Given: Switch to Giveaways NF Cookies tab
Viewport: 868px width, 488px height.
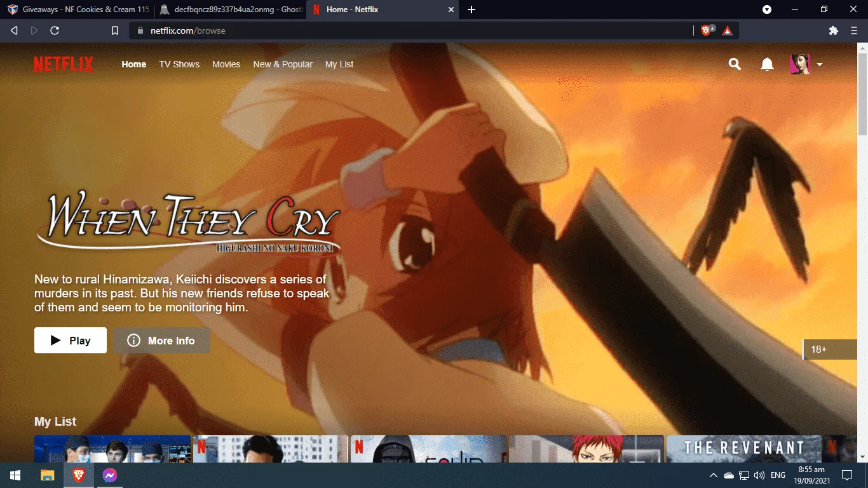Looking at the screenshot, I should pos(79,10).
